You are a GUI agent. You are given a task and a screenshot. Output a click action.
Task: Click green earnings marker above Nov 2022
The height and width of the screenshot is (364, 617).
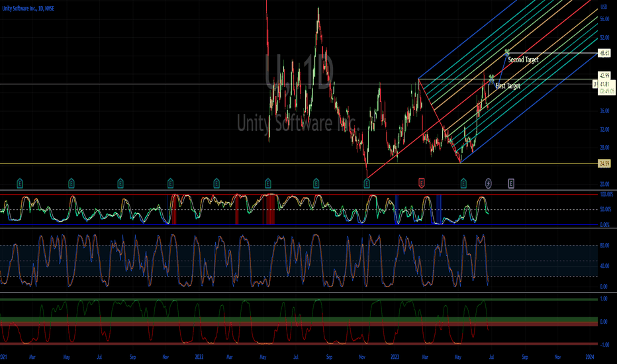(367, 183)
